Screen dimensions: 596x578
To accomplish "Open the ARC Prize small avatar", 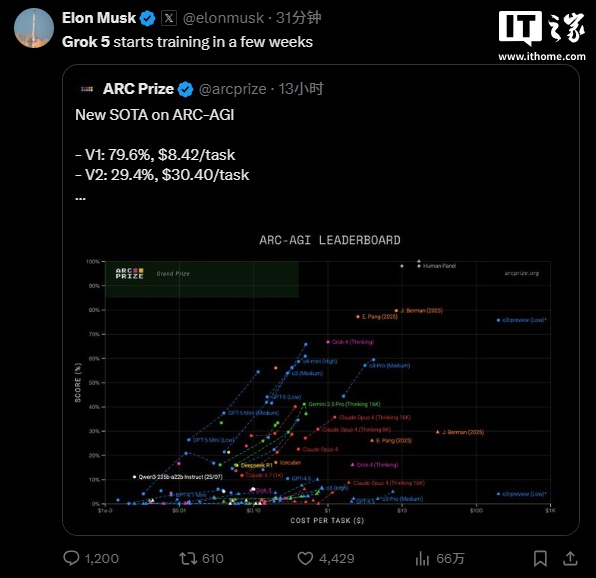I will [87, 89].
